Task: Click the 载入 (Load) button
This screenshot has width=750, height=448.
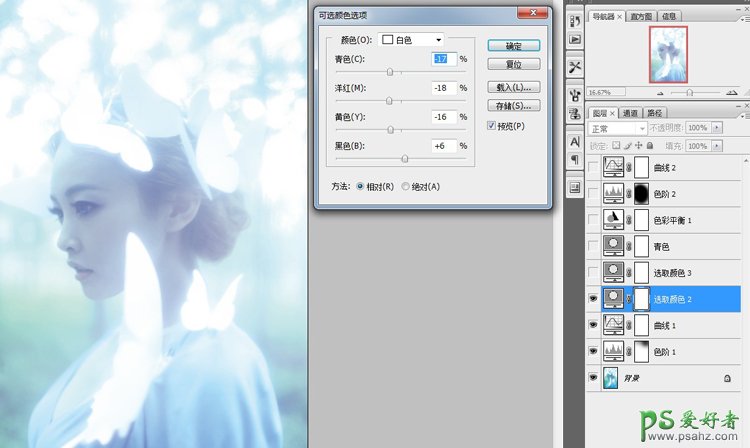Action: tap(513, 87)
